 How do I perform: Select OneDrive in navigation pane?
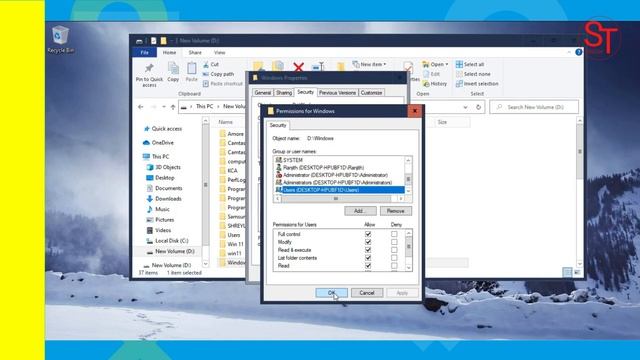click(158, 142)
